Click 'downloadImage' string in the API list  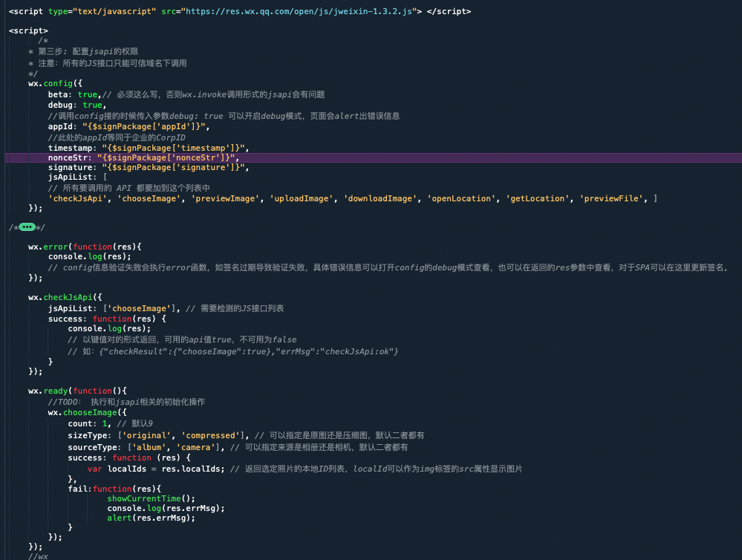click(x=380, y=199)
